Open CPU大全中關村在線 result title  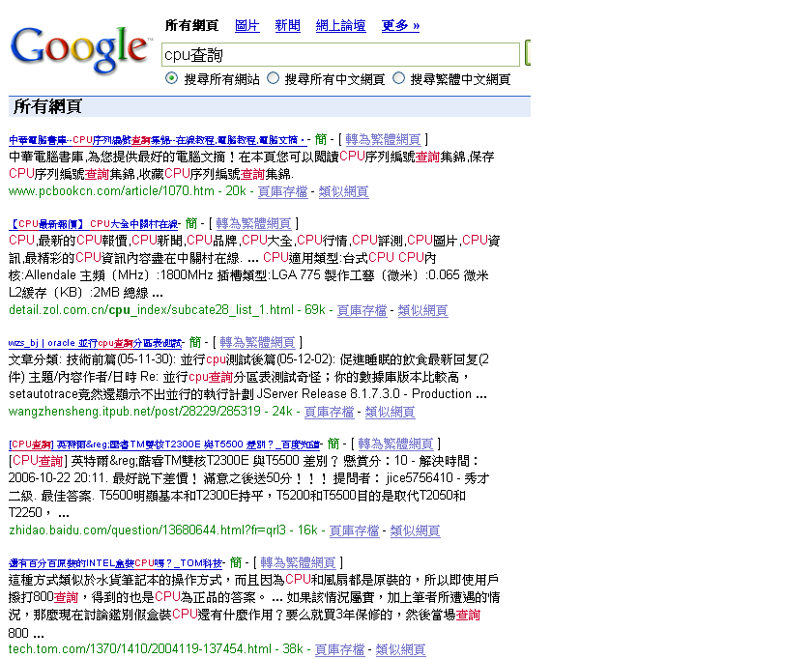(95, 223)
